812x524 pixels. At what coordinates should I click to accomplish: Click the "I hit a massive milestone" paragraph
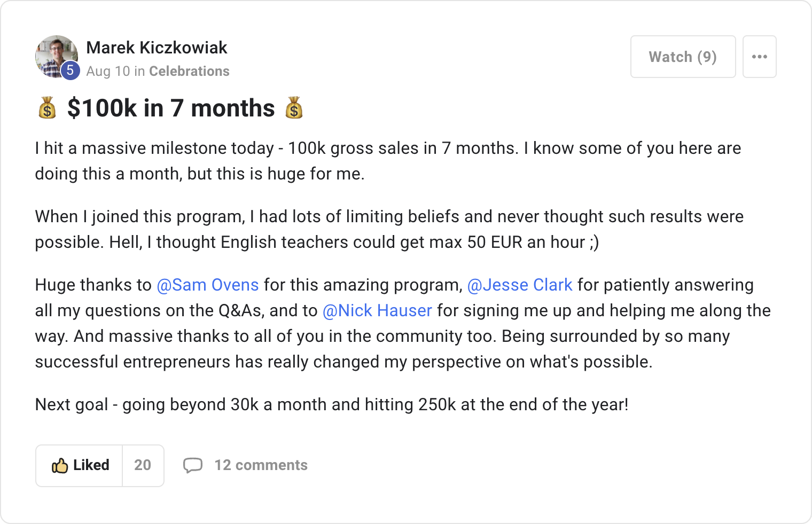387,161
